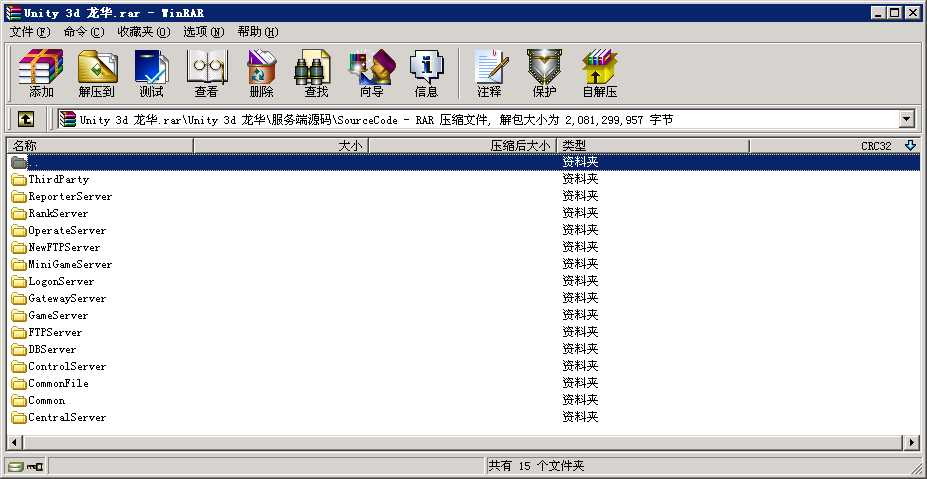927x479 pixels.
Task: Click the Comment (注释) toolbar icon
Action: point(490,73)
